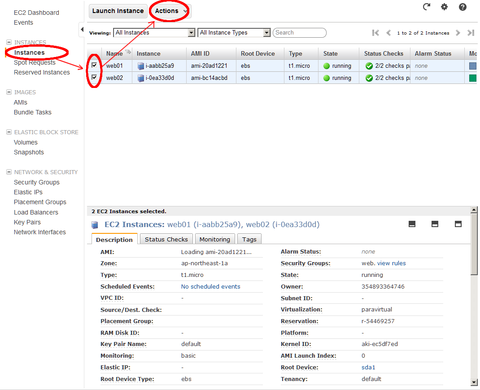
Task: Open Key Pairs in sidebar
Action: click(27, 222)
